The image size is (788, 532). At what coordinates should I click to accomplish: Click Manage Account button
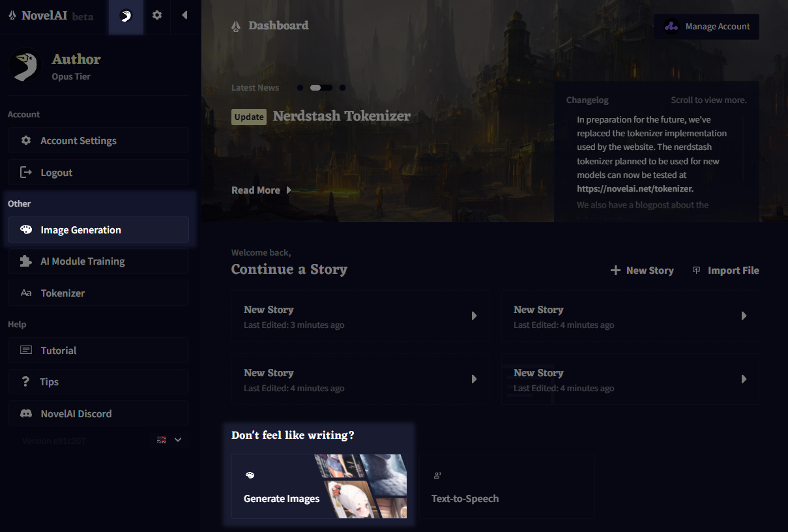tap(707, 27)
